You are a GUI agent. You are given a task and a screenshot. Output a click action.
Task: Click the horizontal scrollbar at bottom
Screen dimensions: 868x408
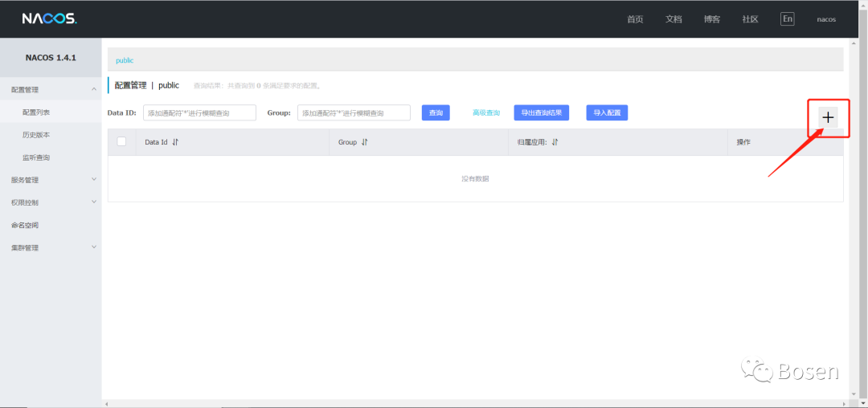(x=476, y=403)
